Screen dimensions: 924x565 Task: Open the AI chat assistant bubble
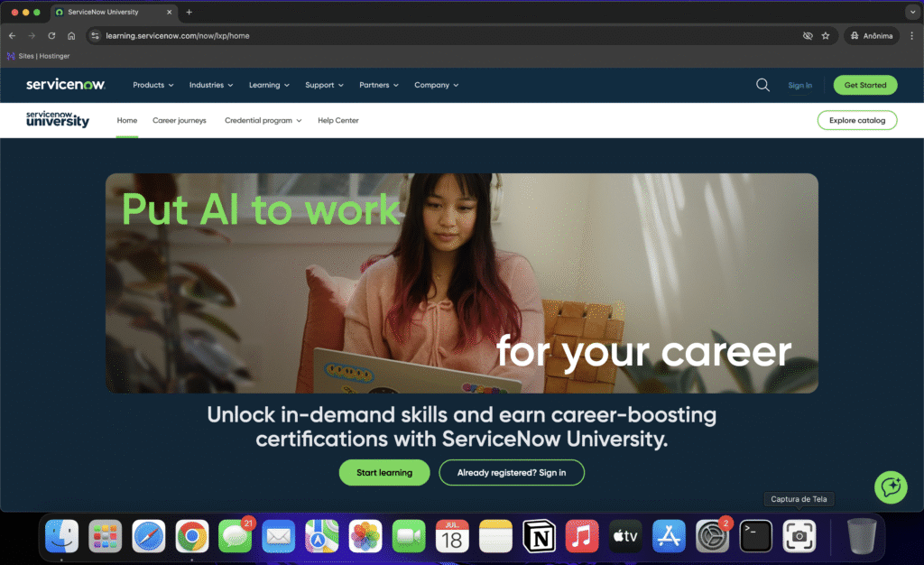coord(891,487)
